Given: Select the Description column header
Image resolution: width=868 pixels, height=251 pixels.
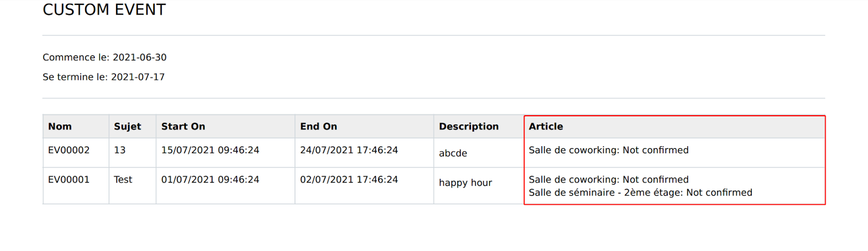Looking at the screenshot, I should point(469,126).
